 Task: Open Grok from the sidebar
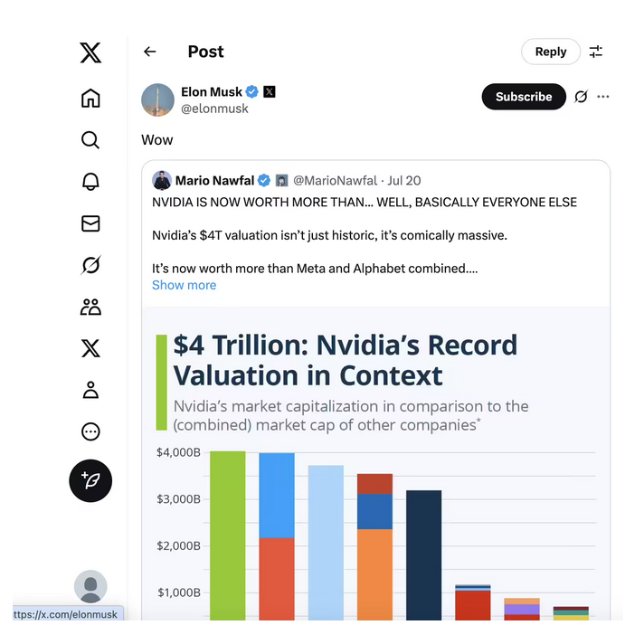click(x=90, y=265)
